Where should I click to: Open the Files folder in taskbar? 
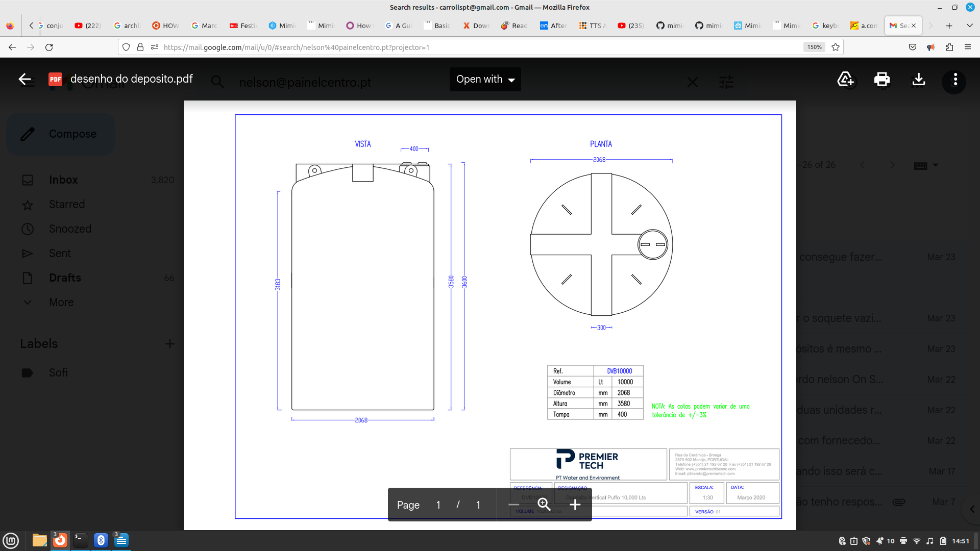[39, 540]
